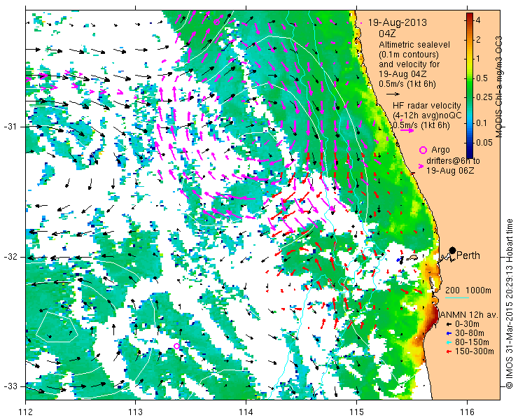Click the '0.5m/s (1kt 6h)' altimetry scale text
The height and width of the screenshot is (420, 518).
tap(407, 84)
